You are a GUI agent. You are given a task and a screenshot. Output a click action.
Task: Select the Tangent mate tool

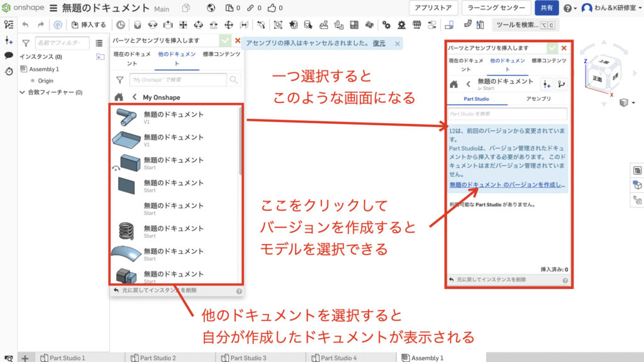pos(261,25)
